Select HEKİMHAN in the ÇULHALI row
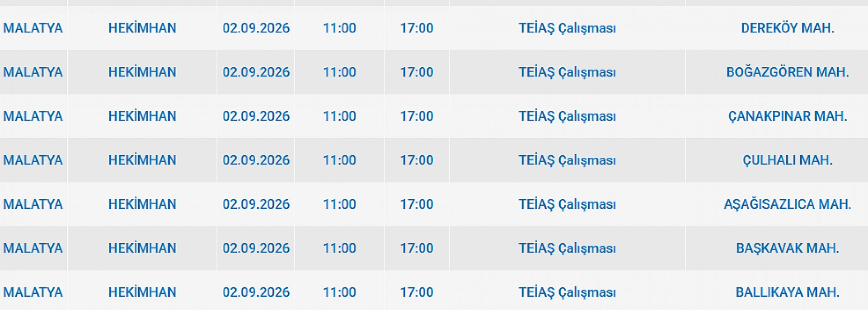 click(142, 160)
